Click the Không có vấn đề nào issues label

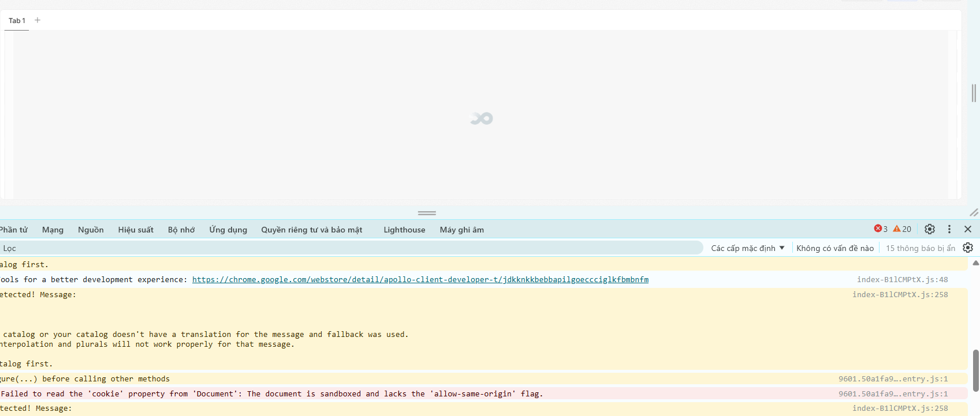[x=835, y=248]
